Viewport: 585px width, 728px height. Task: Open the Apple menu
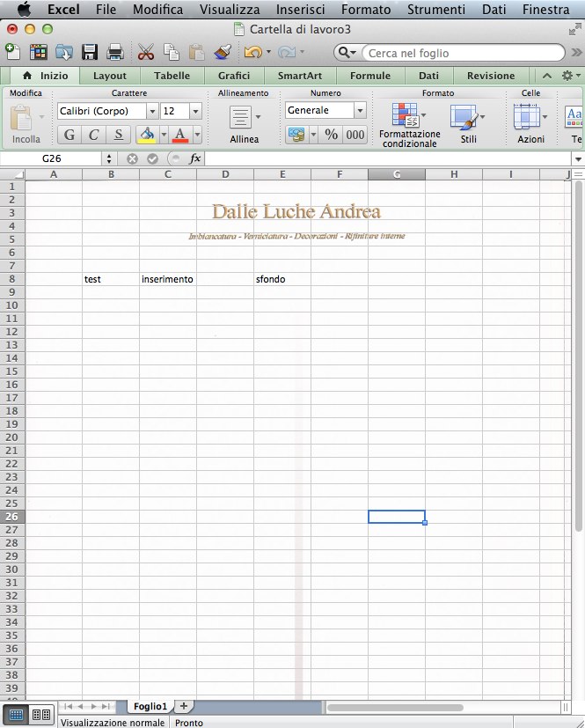pyautogui.click(x=24, y=9)
